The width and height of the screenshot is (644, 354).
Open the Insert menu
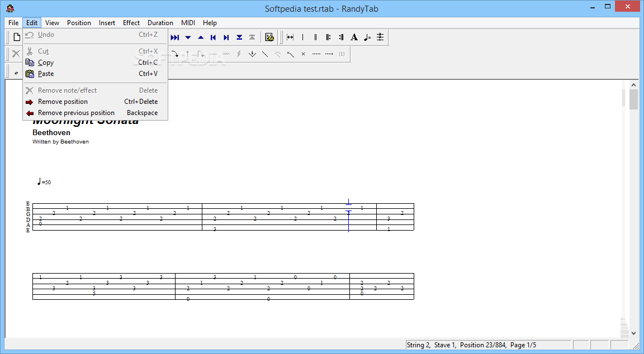click(x=107, y=22)
